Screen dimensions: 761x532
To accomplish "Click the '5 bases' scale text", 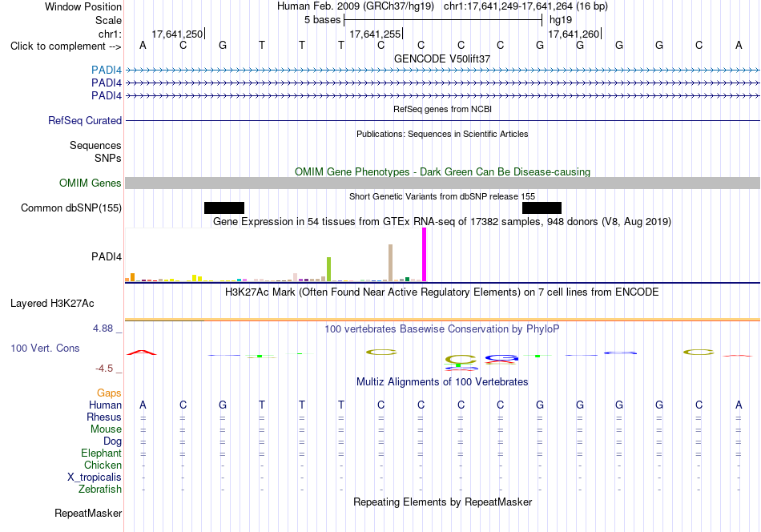I will point(322,20).
